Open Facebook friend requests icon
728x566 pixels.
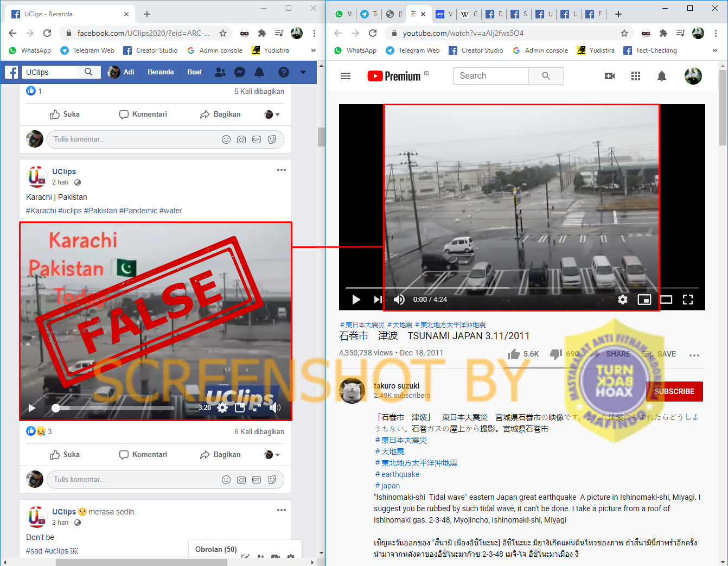220,72
